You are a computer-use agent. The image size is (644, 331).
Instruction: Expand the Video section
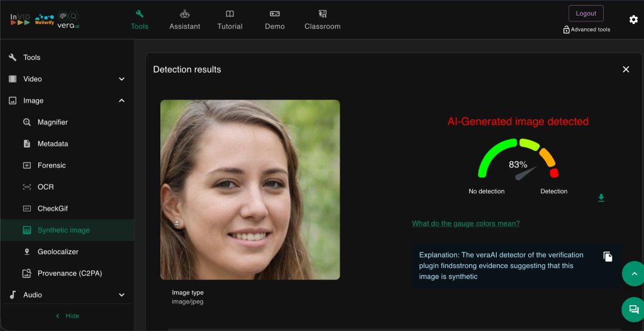121,79
